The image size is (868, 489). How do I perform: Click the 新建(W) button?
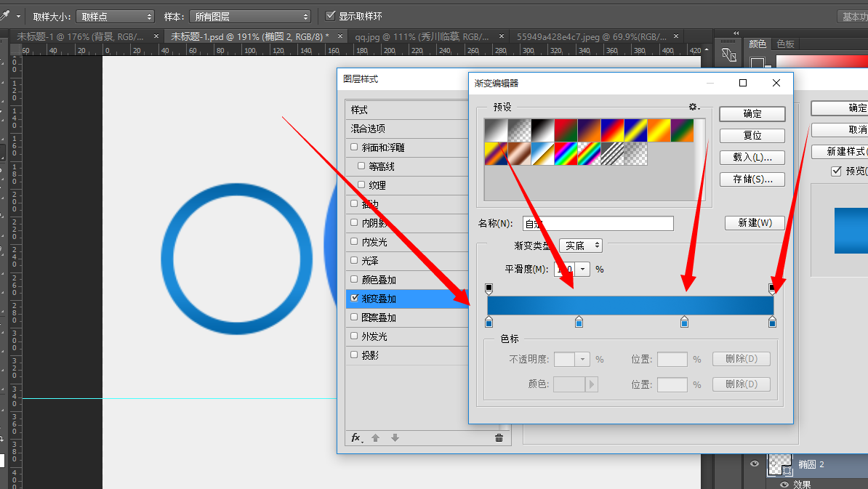tap(755, 222)
